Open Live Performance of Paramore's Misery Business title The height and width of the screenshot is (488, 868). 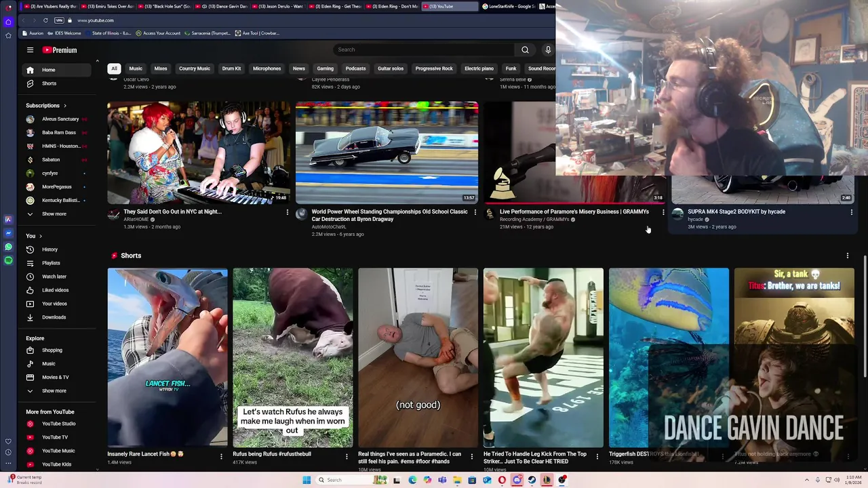point(574,211)
